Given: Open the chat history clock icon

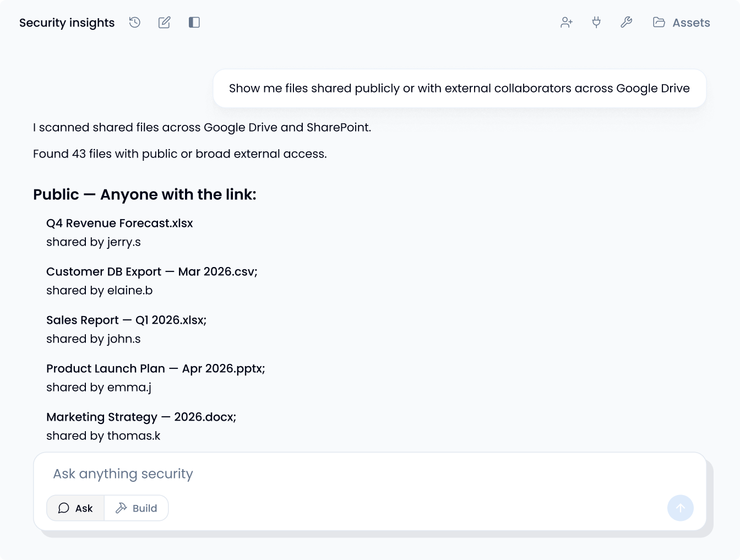Looking at the screenshot, I should 135,23.
